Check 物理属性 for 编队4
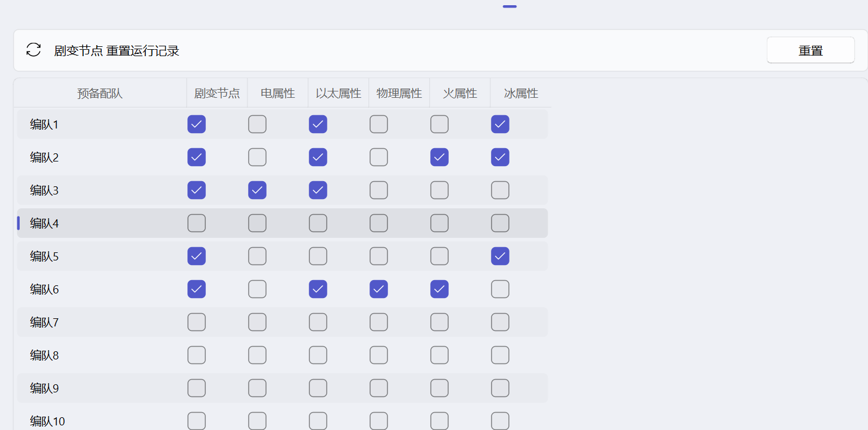This screenshot has height=430, width=868. [379, 223]
